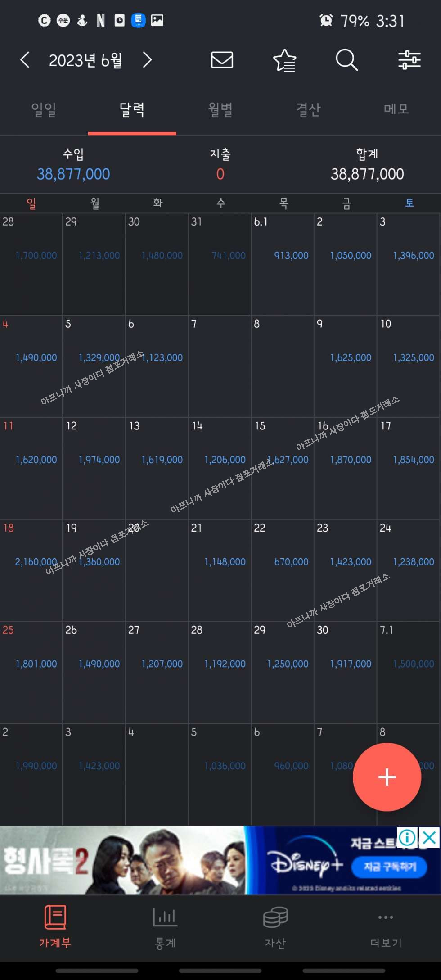Close the Disney+ ad banner

click(x=429, y=838)
